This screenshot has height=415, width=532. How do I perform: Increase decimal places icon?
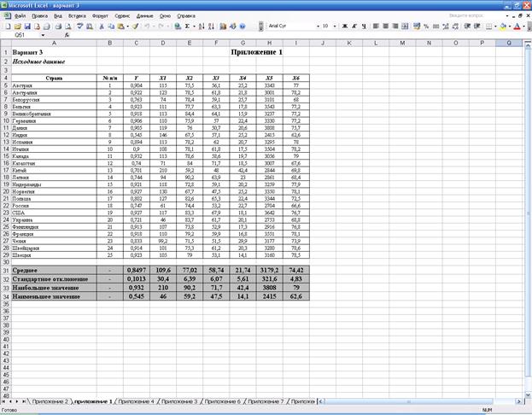(446, 26)
